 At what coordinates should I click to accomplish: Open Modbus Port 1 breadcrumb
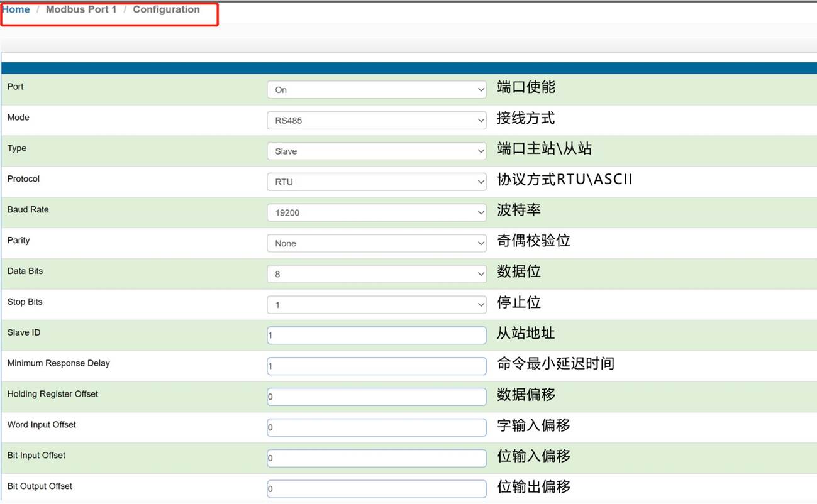81,9
